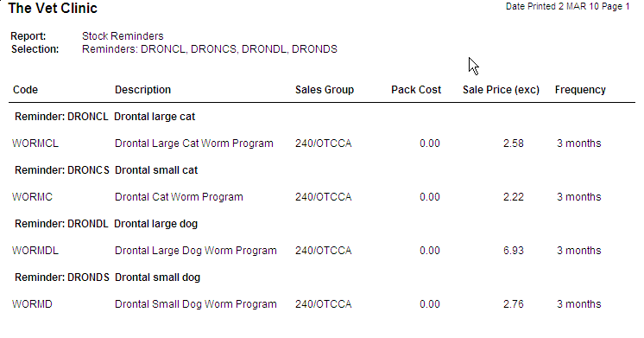Click the 6.93 sale price value

[x=514, y=251]
